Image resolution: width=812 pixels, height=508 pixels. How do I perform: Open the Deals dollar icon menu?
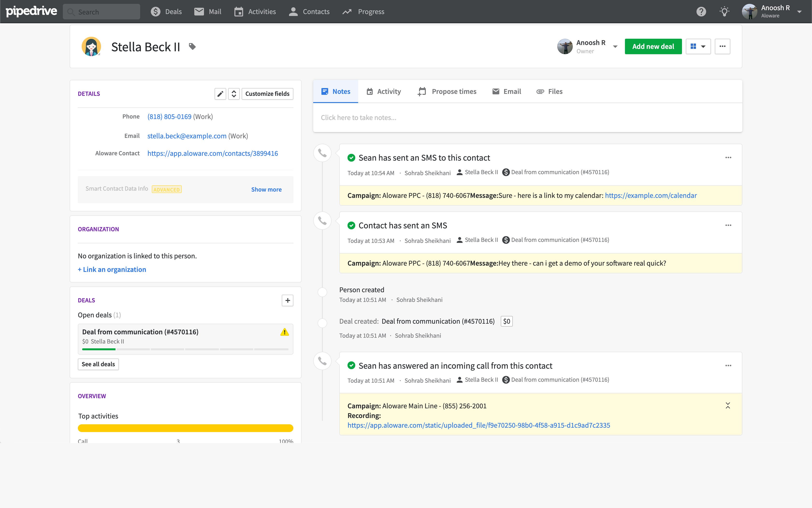point(166,12)
